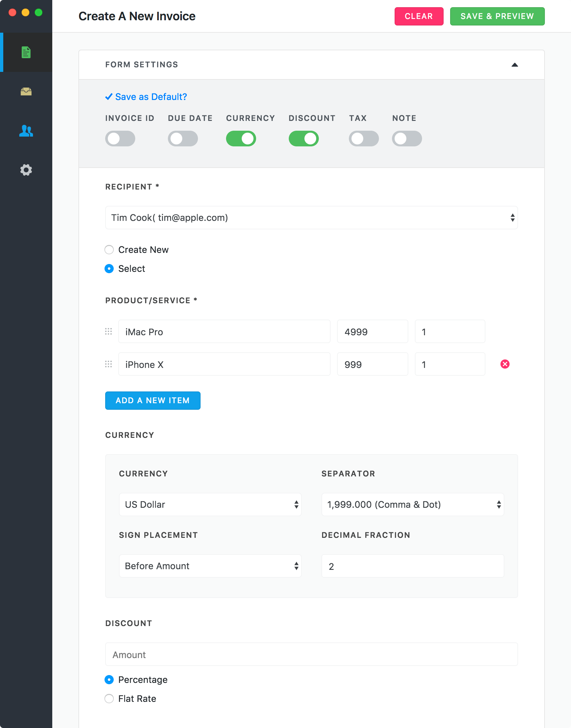
Task: Open the settings gear icon in sidebar
Action: pos(26,170)
